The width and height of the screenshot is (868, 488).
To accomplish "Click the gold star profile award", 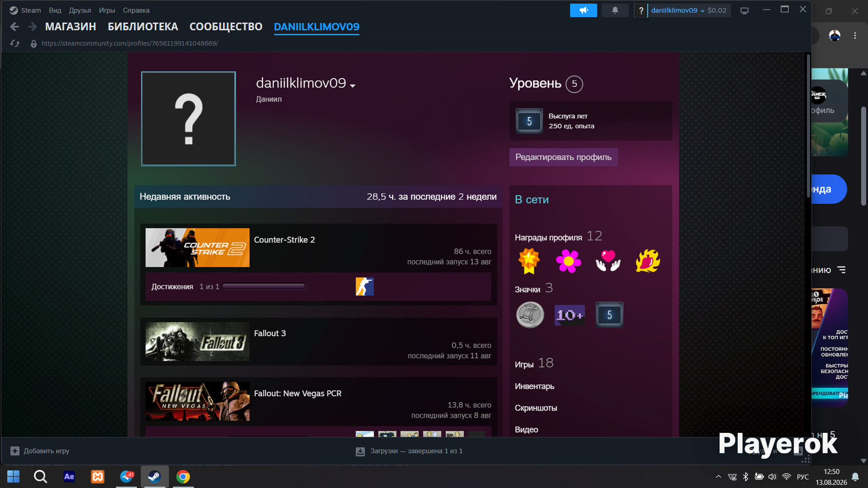I will [529, 261].
